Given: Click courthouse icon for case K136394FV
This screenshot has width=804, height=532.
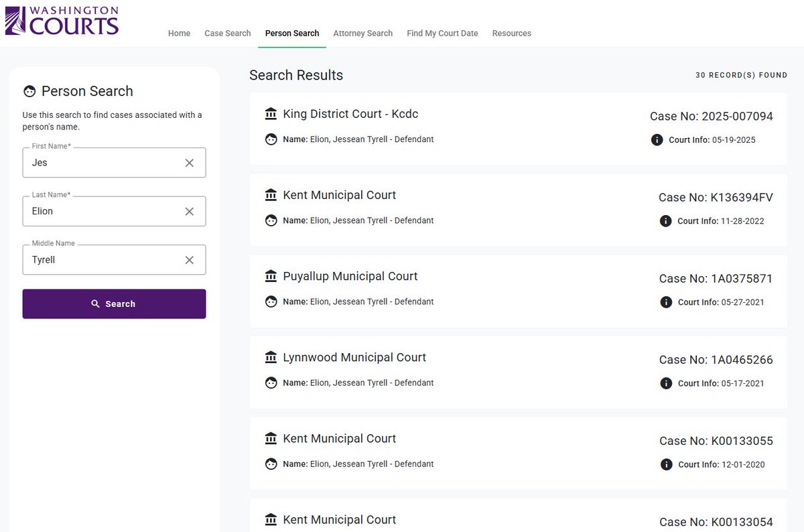Looking at the screenshot, I should click(x=271, y=195).
